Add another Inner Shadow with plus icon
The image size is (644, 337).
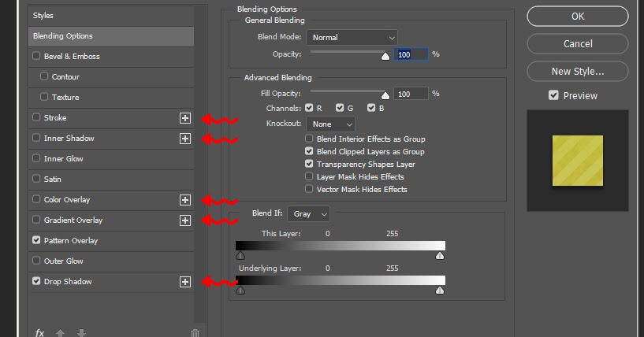(185, 139)
